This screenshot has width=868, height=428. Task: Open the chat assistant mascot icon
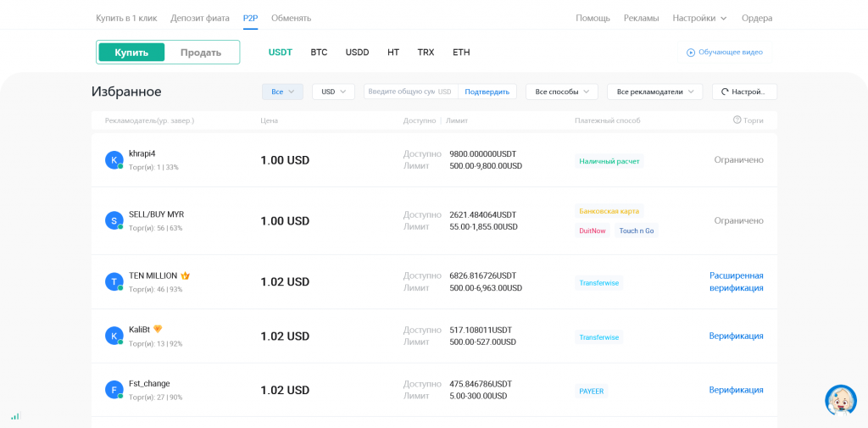[x=840, y=400]
